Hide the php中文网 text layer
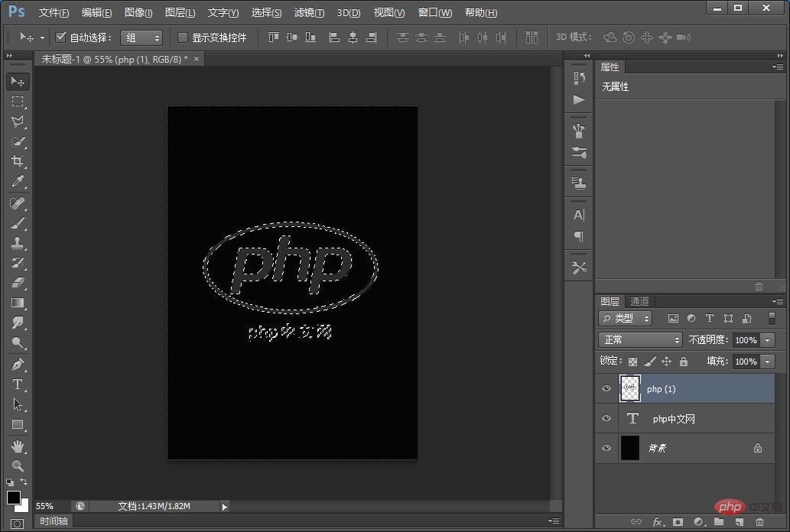This screenshot has height=532, width=790. click(x=606, y=418)
